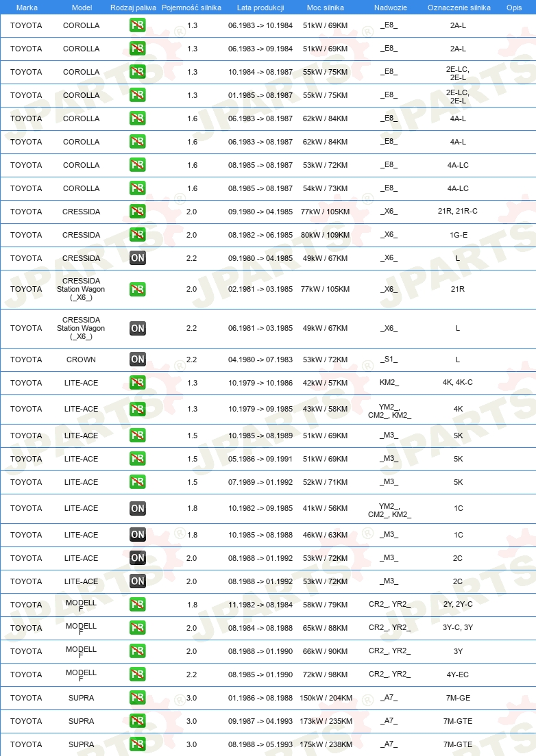Click the Lata produkcji column header
Screen dimensions: 536x756
(x=260, y=8)
